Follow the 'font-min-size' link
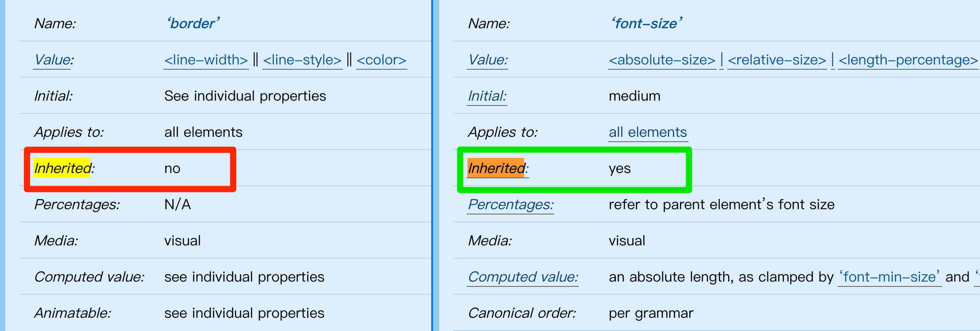The width and height of the screenshot is (980, 331). (889, 277)
